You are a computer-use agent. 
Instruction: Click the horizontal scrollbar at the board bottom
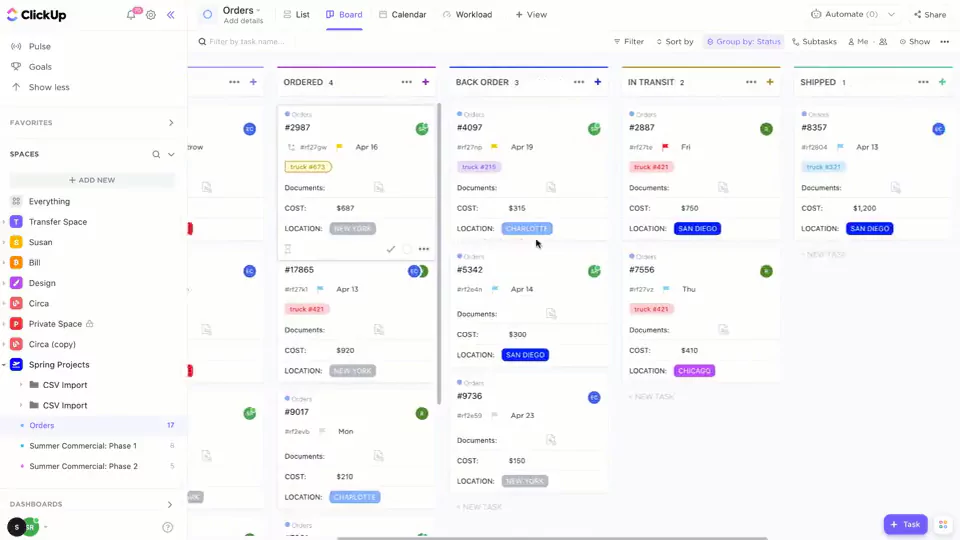click(x=552, y=538)
